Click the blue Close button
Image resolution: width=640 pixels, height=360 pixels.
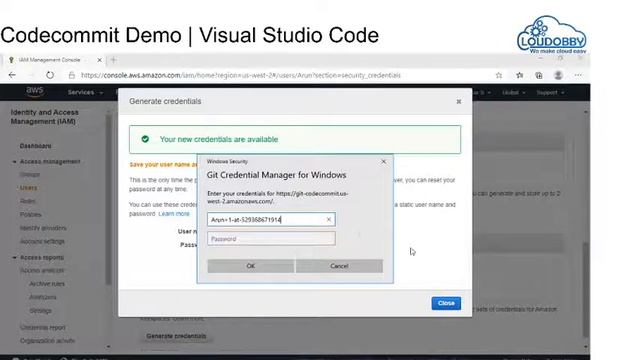click(x=446, y=303)
